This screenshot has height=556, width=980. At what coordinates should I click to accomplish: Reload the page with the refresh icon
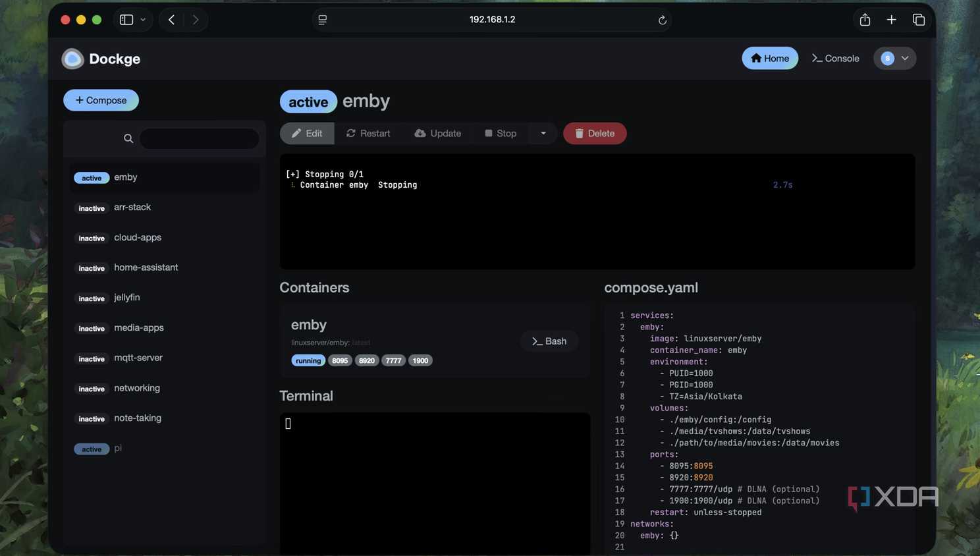click(663, 20)
